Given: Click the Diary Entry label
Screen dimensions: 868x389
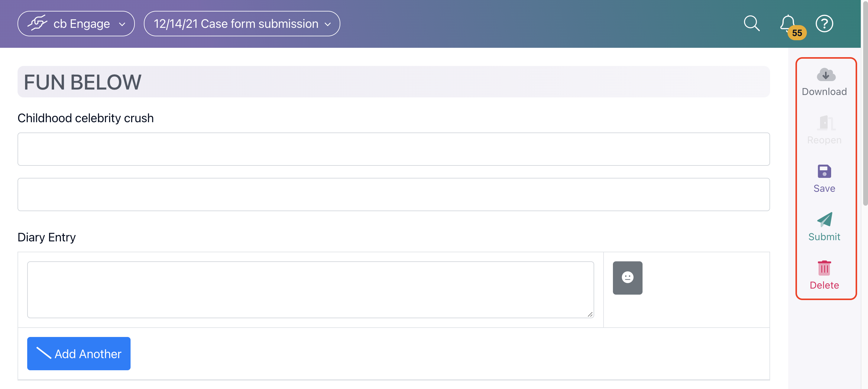Looking at the screenshot, I should point(47,237).
